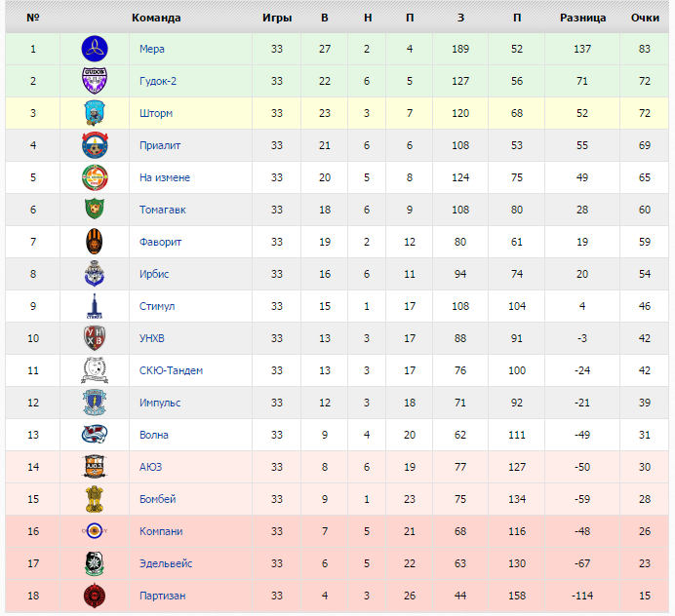Click the Фаворит team logo

(95, 242)
